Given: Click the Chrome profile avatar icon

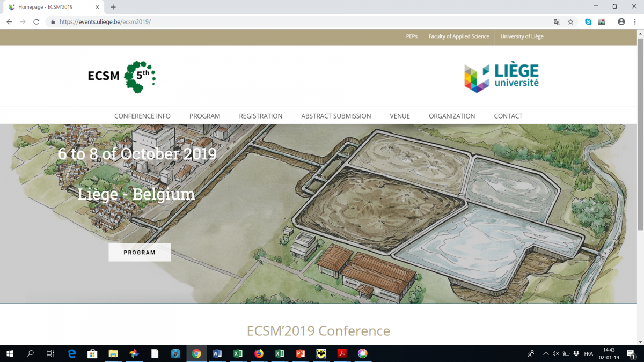Looking at the screenshot, I should [621, 22].
